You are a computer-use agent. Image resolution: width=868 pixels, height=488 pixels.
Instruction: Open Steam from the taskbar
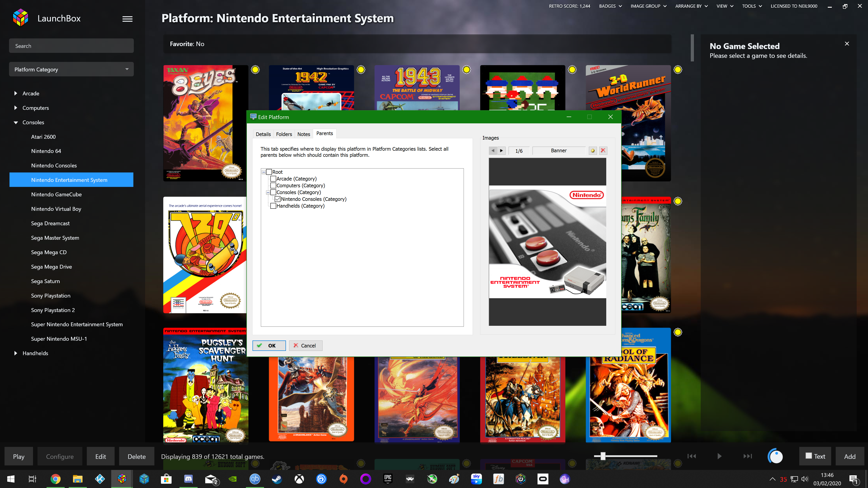[277, 479]
